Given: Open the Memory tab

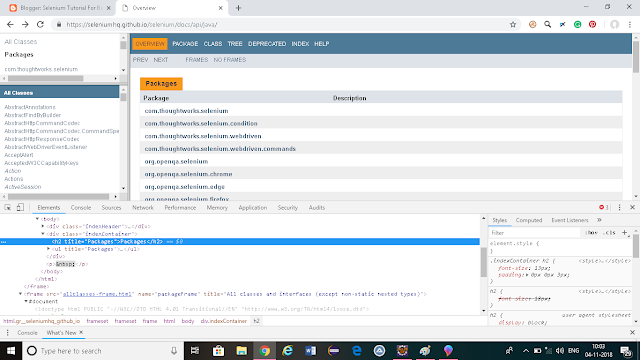Looking at the screenshot, I should pos(217,208).
